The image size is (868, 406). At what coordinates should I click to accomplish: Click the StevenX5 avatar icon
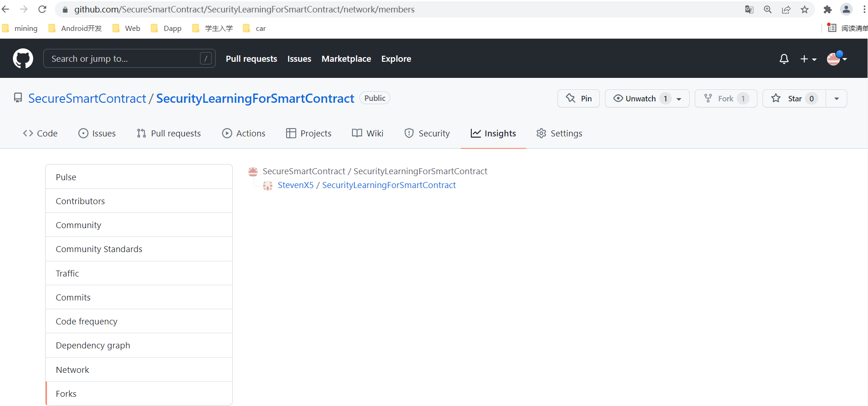coord(267,186)
